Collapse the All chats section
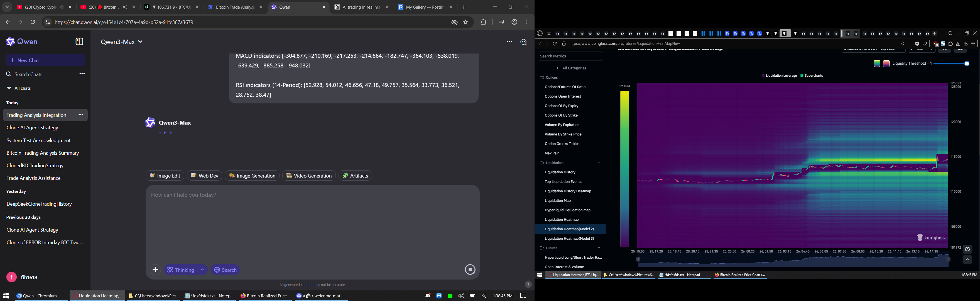980x301 pixels. [x=9, y=88]
